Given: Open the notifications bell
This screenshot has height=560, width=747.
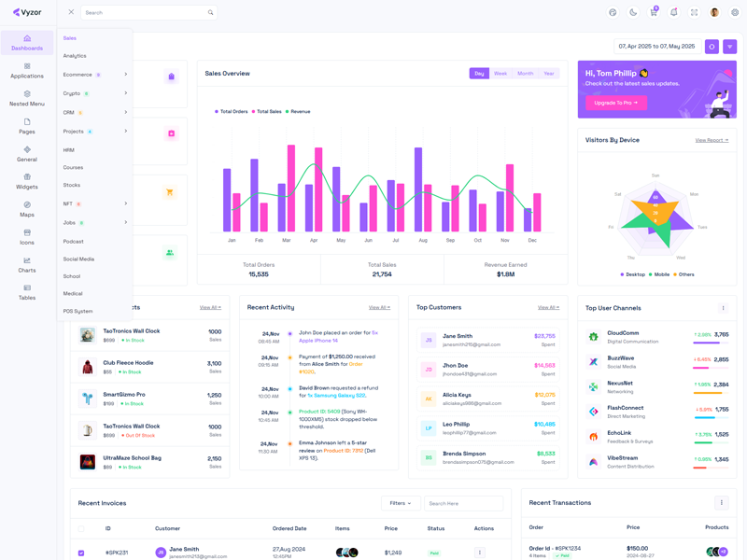Looking at the screenshot, I should 673,12.
